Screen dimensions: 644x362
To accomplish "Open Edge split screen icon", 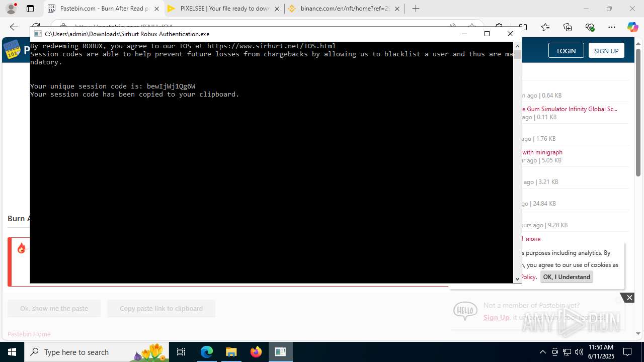I will [523, 27].
